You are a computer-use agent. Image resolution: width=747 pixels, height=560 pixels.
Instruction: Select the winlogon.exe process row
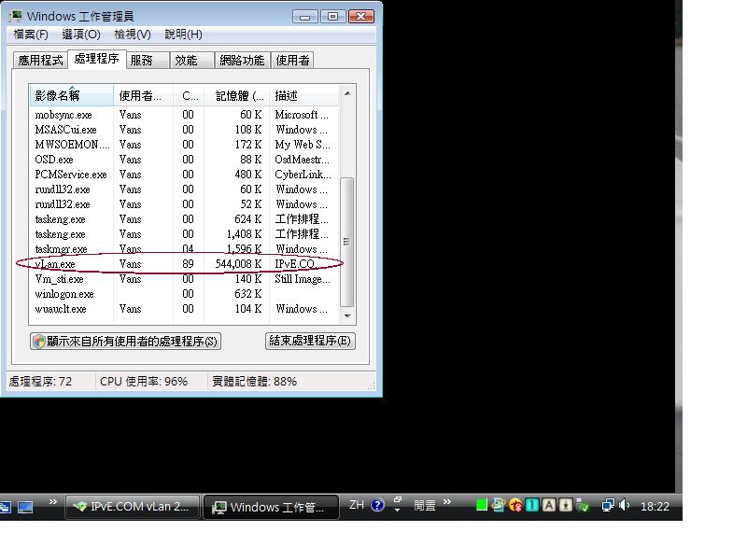point(184,294)
